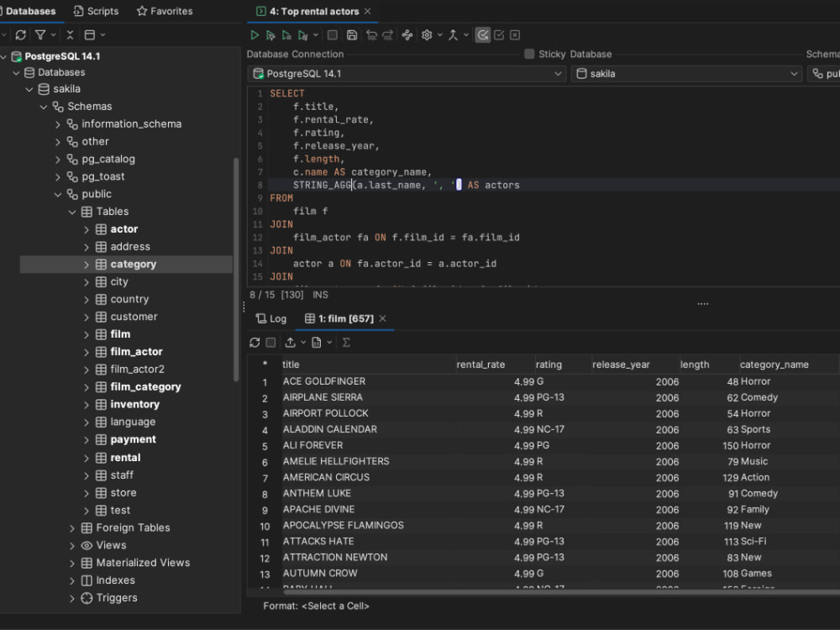Click the rollback X icon
Image resolution: width=840 pixels, height=630 pixels.
(515, 35)
